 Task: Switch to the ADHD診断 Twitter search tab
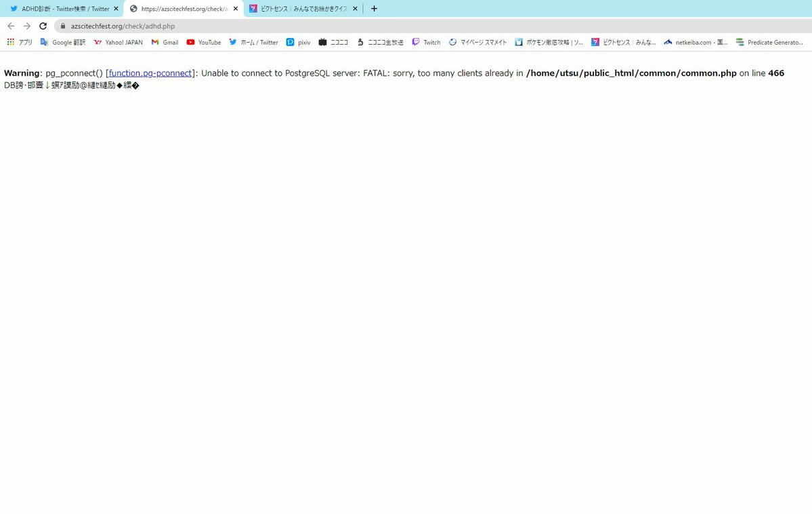[64, 9]
